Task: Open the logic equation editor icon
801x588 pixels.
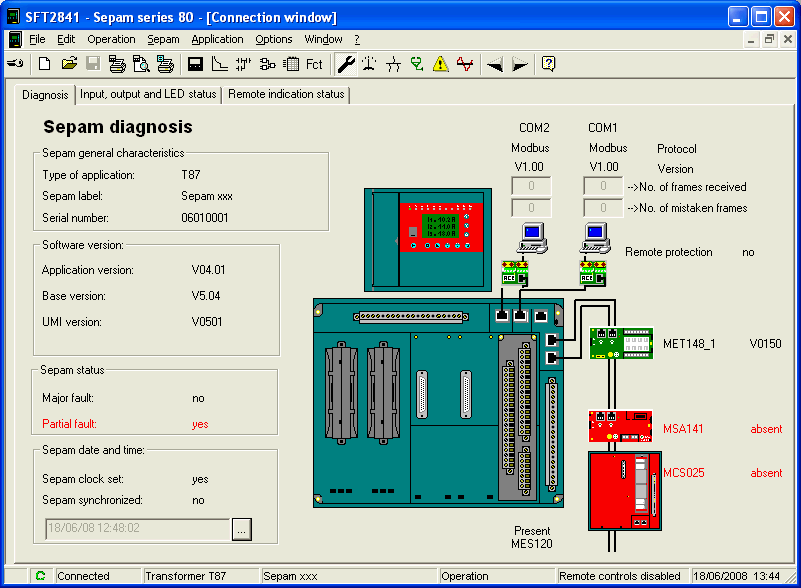Action: (268, 64)
